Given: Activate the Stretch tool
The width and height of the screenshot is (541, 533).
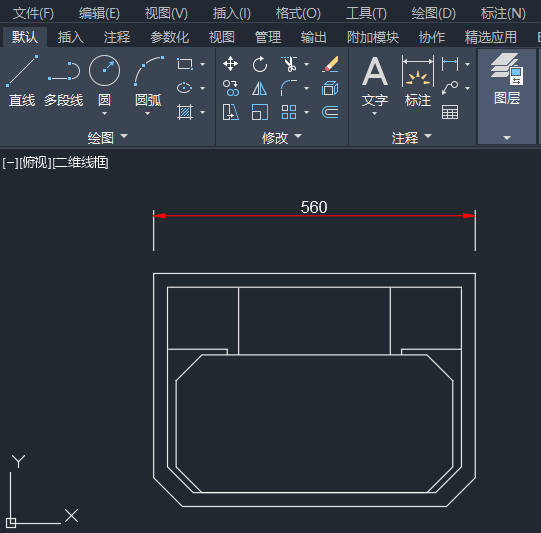Looking at the screenshot, I should point(230,112).
